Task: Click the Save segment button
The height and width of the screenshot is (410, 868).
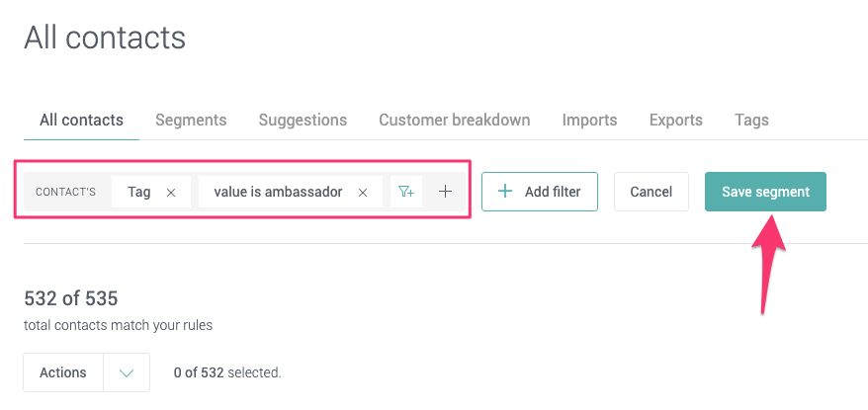Action: coord(765,192)
